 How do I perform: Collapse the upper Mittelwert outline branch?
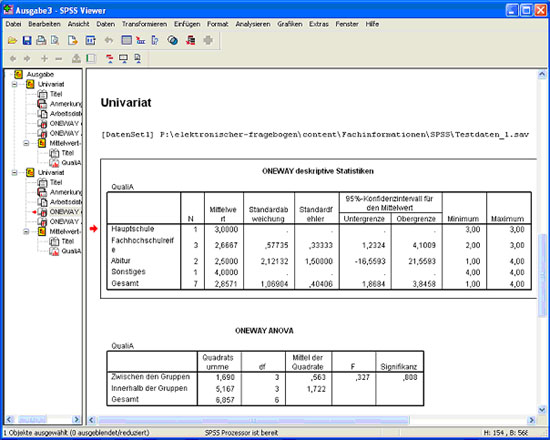coord(26,143)
